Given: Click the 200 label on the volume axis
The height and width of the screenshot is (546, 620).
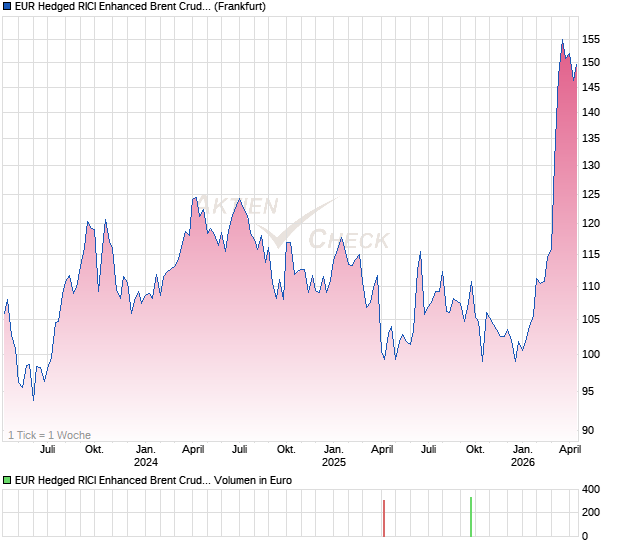Looking at the screenshot, I should click(x=591, y=512).
